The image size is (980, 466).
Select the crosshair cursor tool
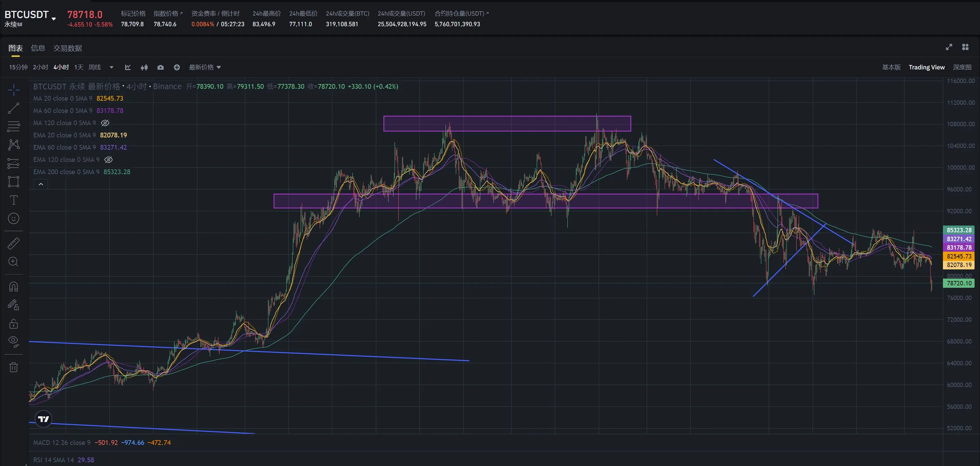[14, 90]
